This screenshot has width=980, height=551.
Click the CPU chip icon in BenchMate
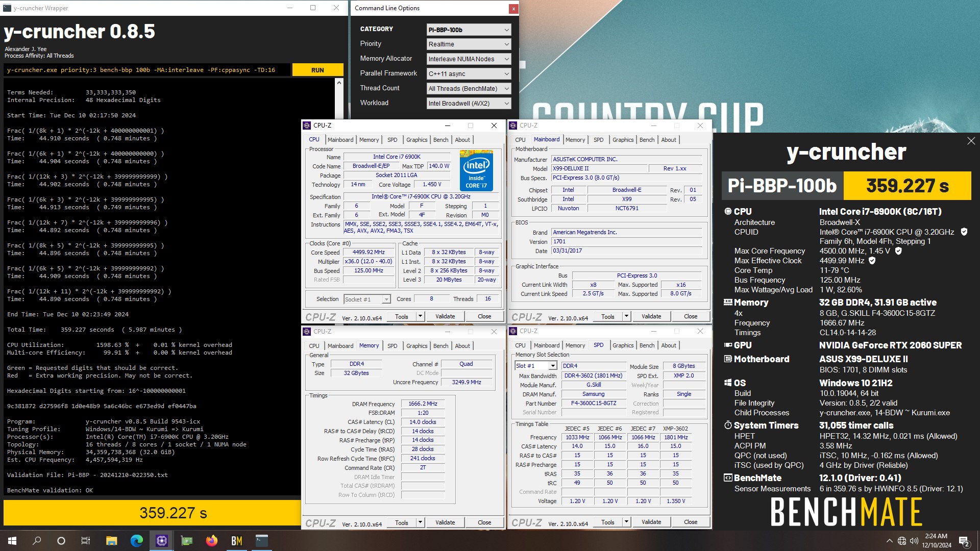click(x=728, y=211)
